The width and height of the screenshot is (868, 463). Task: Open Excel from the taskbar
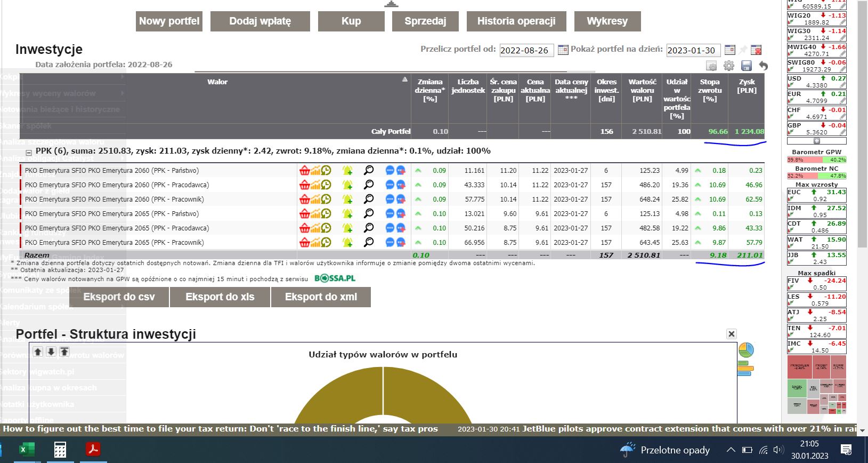tap(26, 450)
